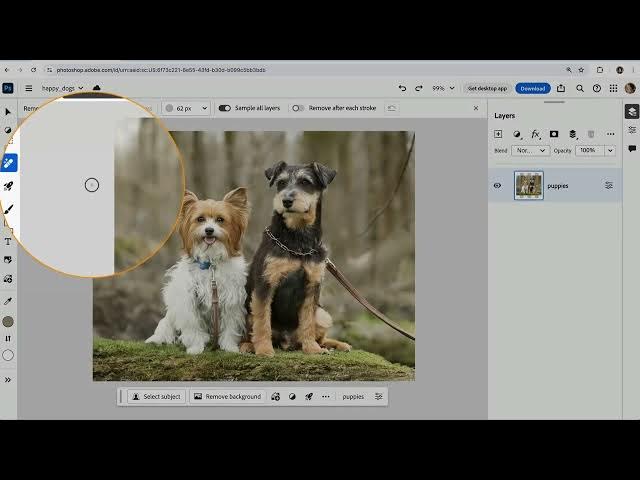Select the generative fill tool in left toolbar

[x=8, y=280]
